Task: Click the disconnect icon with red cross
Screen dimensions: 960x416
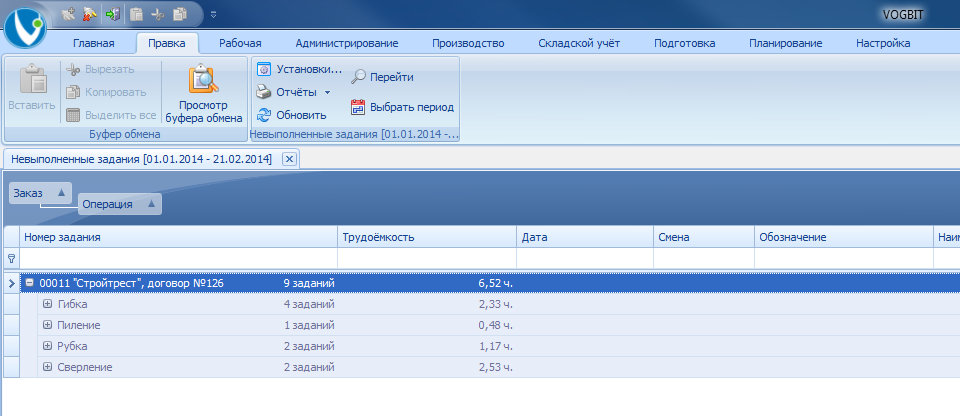Action: click(x=89, y=13)
